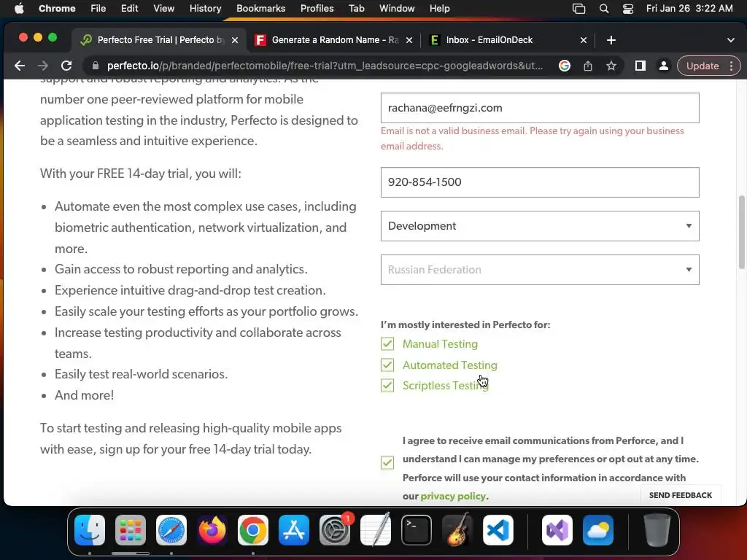Click the email field with rachana@eefrngzi.com

540,108
